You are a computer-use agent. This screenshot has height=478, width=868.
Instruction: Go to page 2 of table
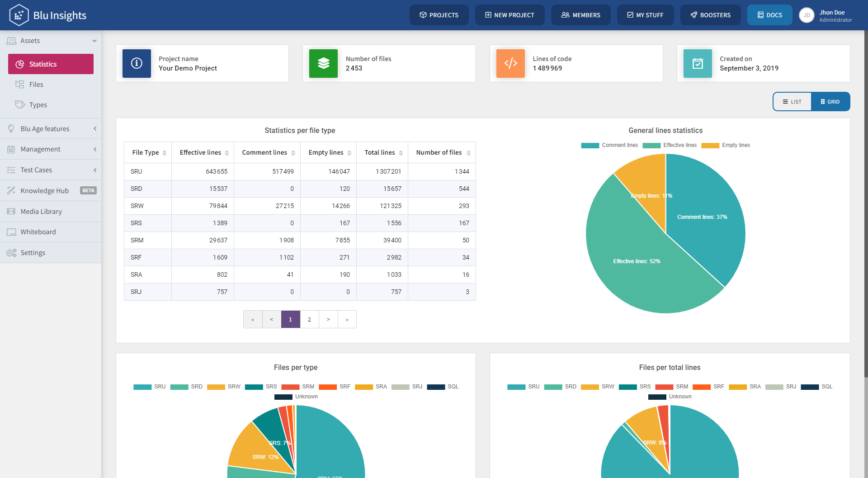309,319
